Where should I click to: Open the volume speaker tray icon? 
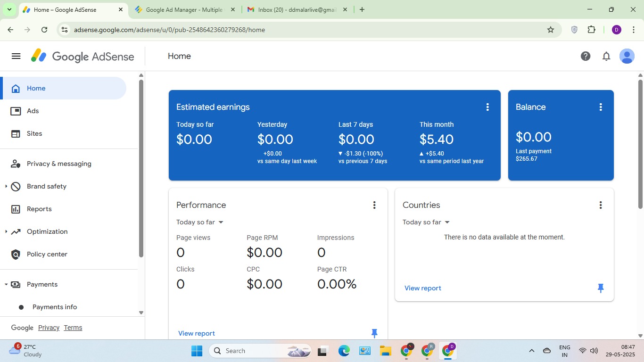[594, 351]
